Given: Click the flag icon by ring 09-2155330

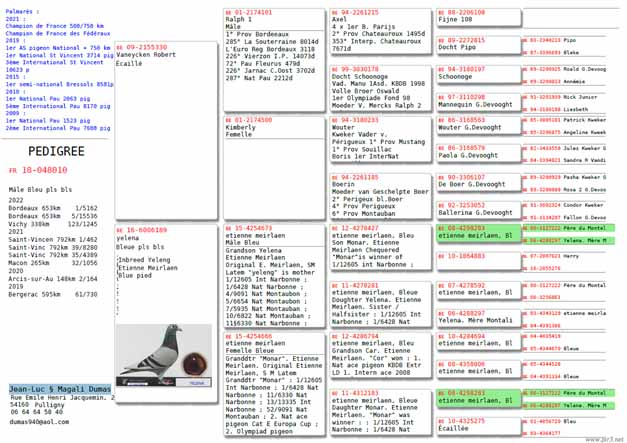Looking at the screenshot, I should 120,47.
